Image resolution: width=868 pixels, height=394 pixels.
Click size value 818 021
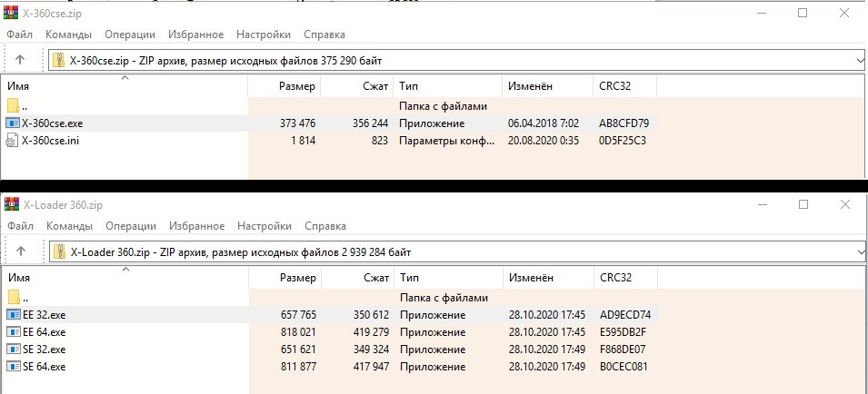(x=299, y=332)
